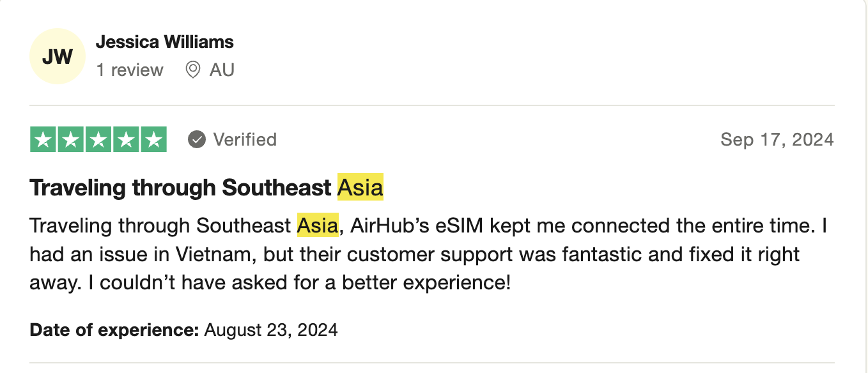Image resolution: width=868 pixels, height=373 pixels.
Task: Click the Sep 17, 2024 review date
Action: (x=777, y=139)
